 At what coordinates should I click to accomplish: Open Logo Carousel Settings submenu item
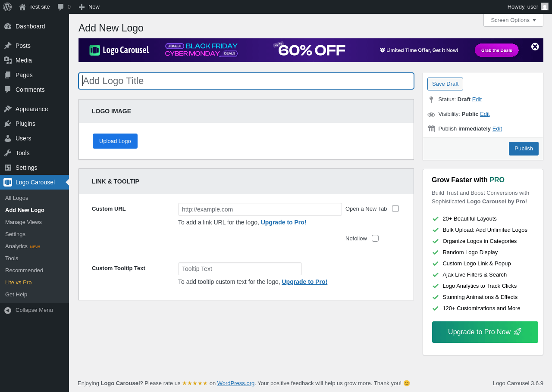click(x=34, y=234)
